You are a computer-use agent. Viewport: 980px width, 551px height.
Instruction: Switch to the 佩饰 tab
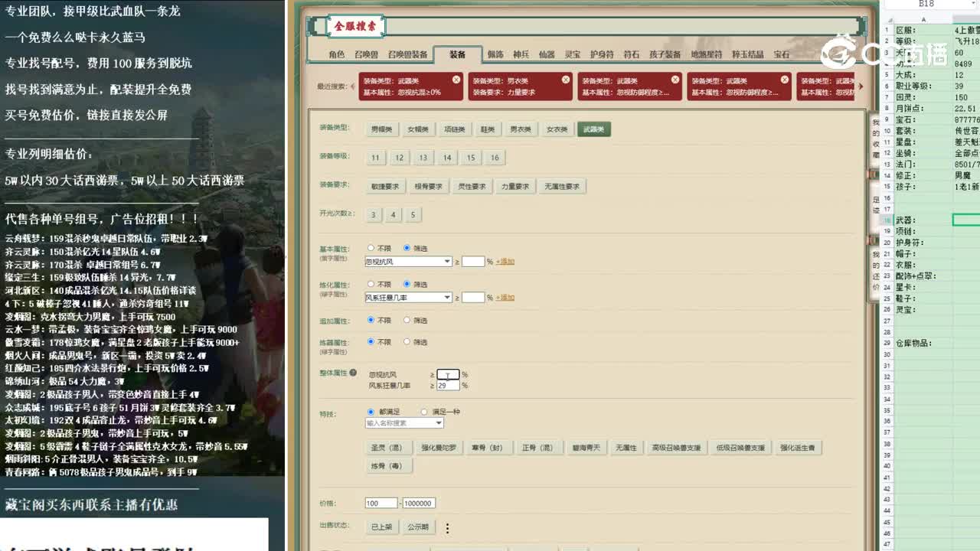[x=495, y=54]
